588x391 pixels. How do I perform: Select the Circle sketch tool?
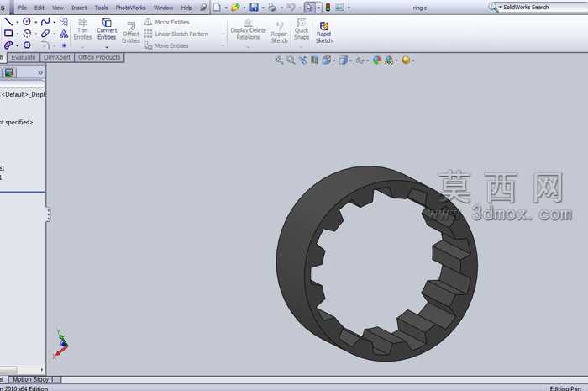click(x=27, y=21)
